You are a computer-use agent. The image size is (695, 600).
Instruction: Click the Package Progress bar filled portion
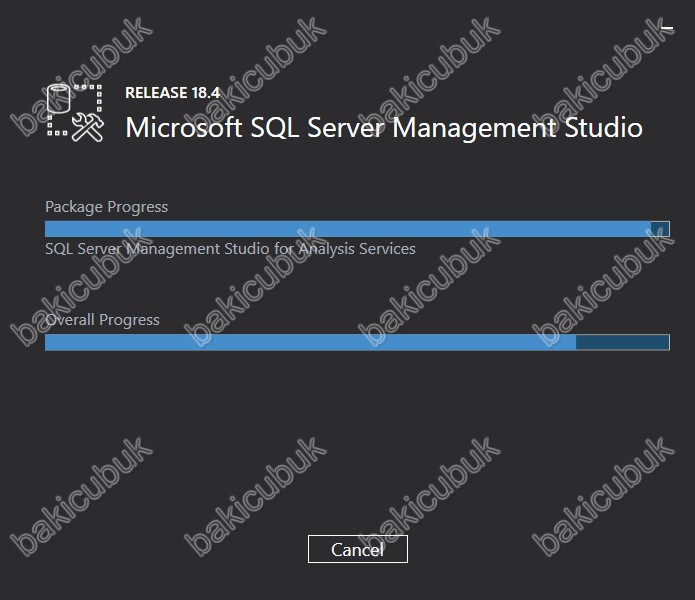(x=348, y=229)
